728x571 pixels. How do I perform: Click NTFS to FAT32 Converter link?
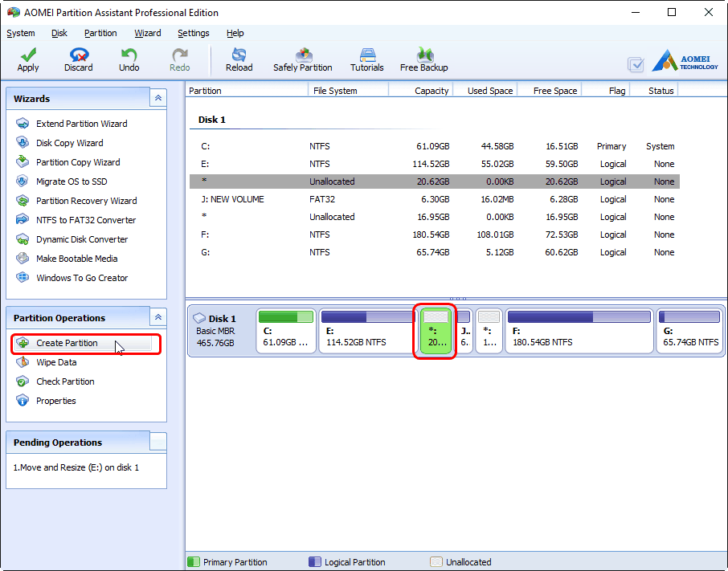click(x=86, y=220)
